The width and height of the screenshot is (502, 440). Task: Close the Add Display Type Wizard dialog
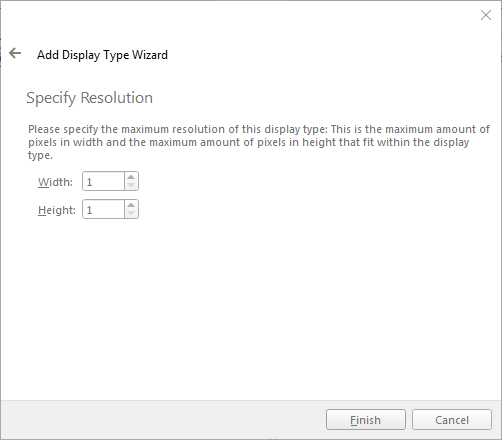point(486,15)
